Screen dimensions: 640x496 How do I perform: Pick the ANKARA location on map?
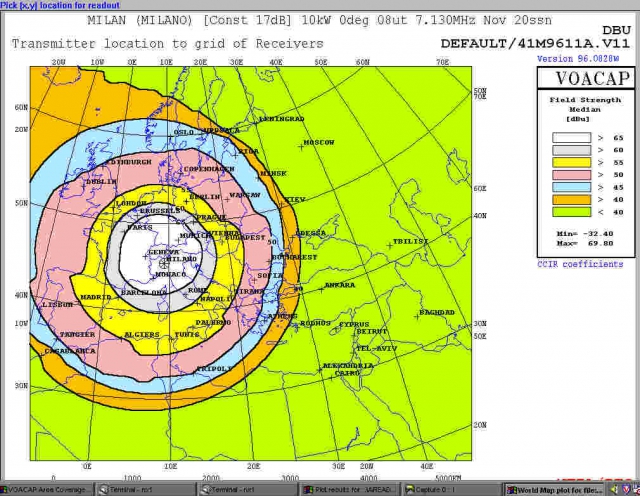click(x=340, y=285)
